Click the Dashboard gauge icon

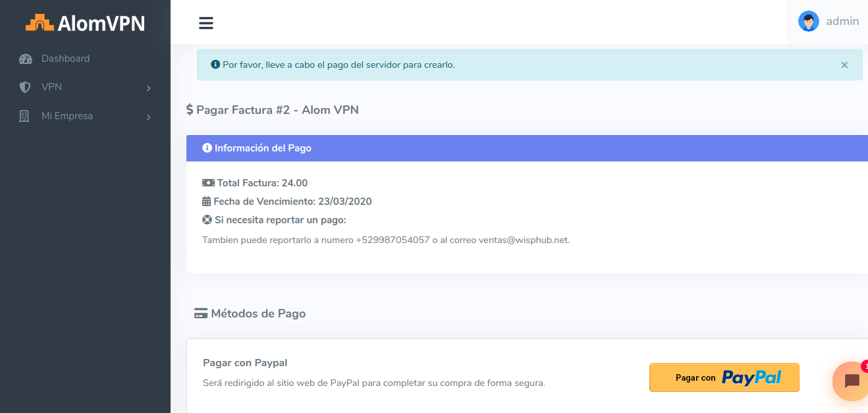(26, 59)
